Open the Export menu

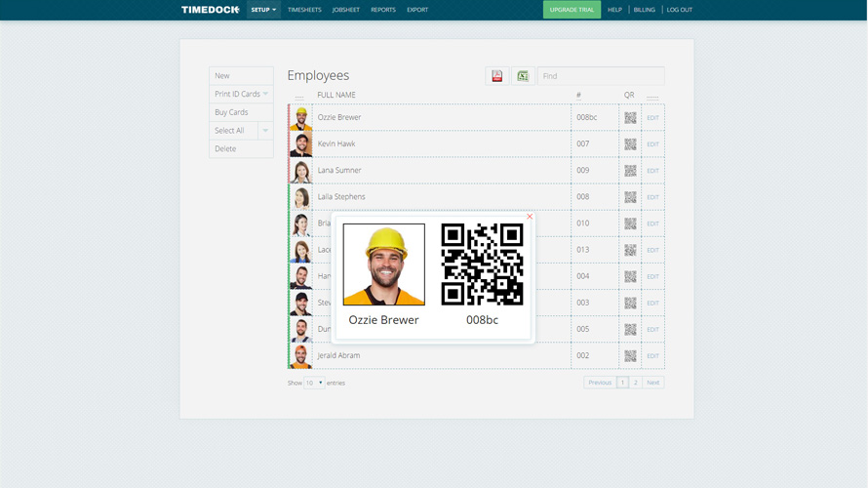point(417,10)
